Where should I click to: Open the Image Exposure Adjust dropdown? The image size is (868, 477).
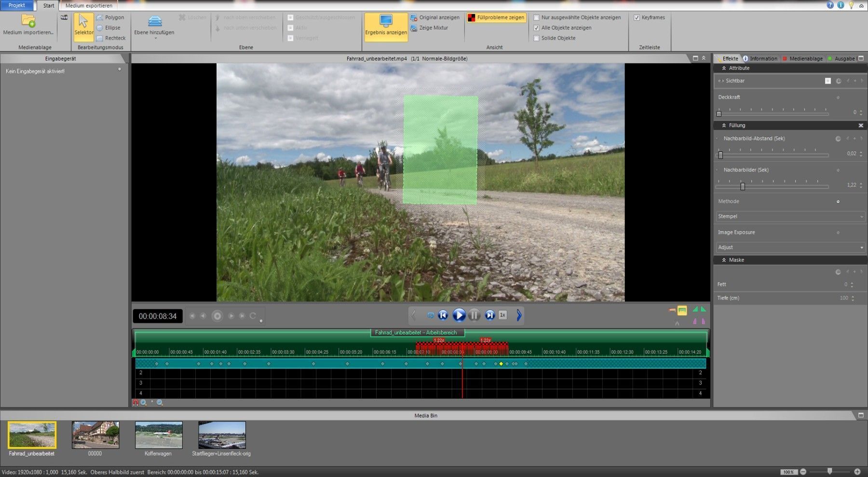(790, 247)
